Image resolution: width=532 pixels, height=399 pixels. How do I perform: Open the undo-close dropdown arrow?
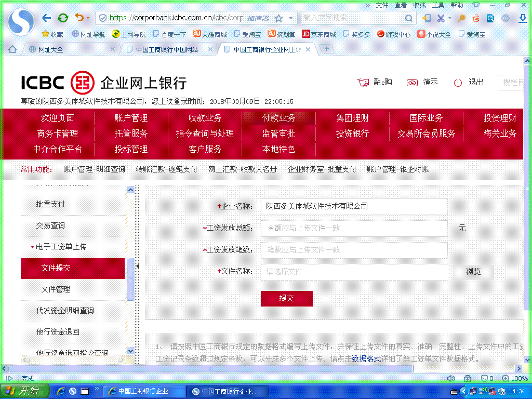point(88,18)
